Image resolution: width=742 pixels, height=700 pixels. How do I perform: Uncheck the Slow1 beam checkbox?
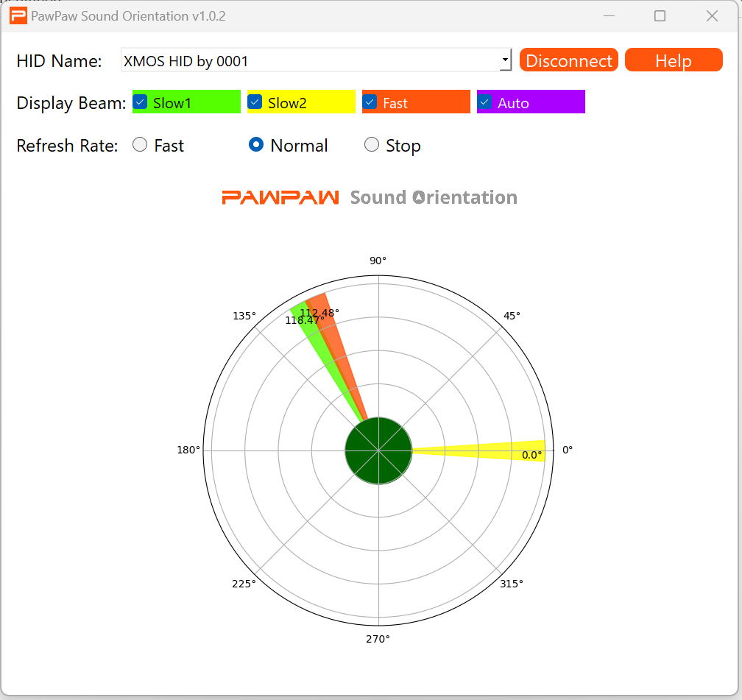coord(140,102)
